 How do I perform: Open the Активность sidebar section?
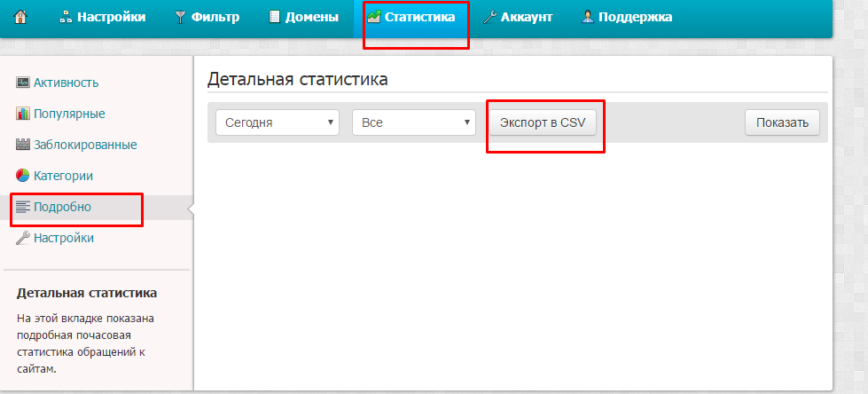tap(66, 83)
